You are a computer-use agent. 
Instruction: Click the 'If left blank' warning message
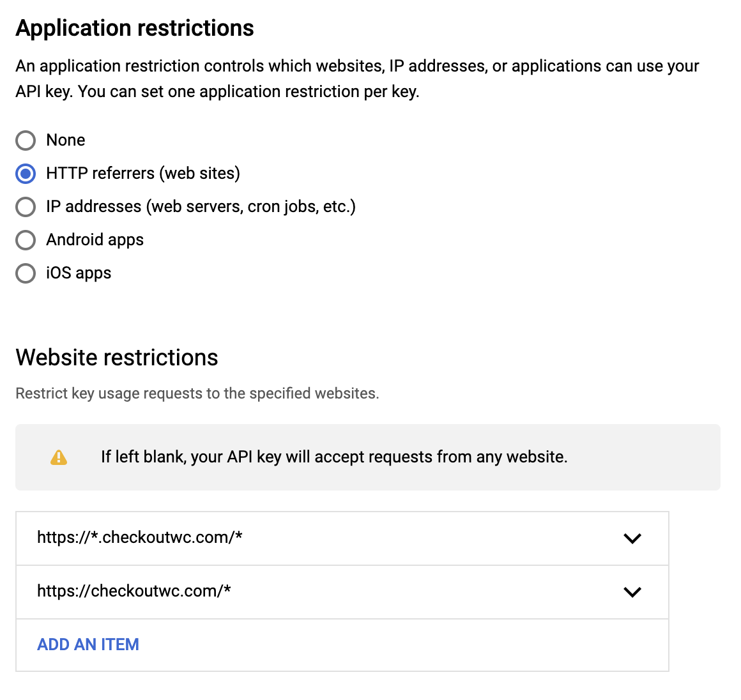click(334, 457)
